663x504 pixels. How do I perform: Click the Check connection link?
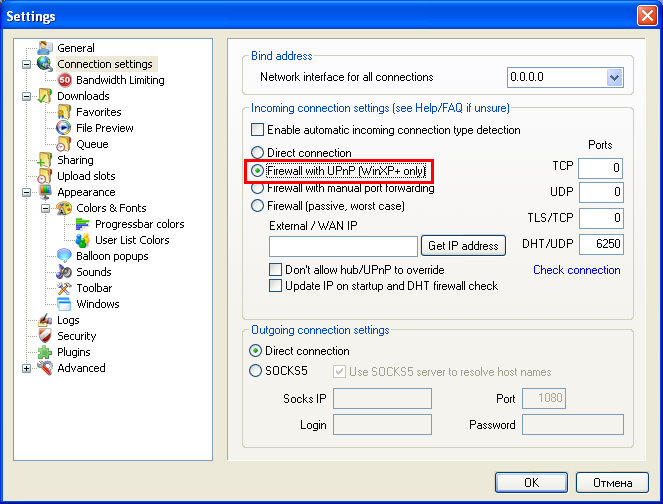tap(577, 270)
